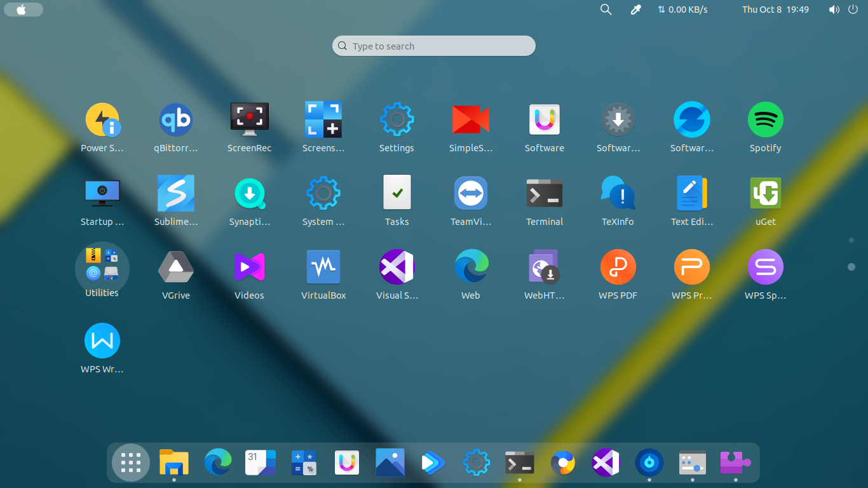Open the Image Viewer in the dock
The height and width of the screenshot is (488, 868).
coord(390,463)
